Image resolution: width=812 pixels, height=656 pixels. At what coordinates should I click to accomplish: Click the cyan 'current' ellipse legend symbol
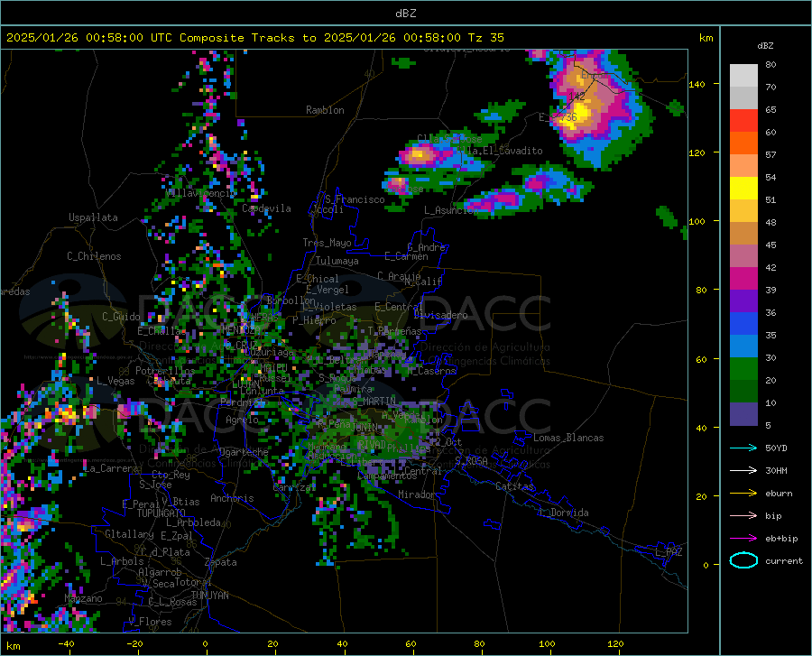pyautogui.click(x=743, y=560)
